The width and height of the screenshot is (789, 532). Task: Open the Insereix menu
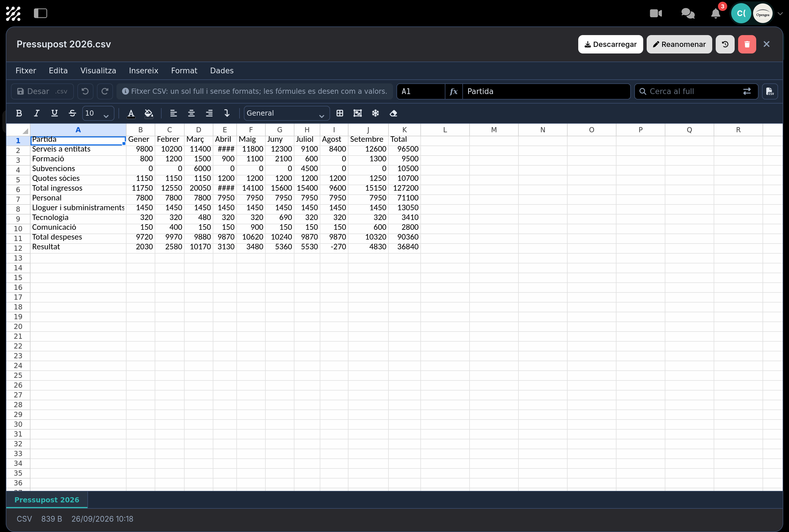[x=143, y=70]
